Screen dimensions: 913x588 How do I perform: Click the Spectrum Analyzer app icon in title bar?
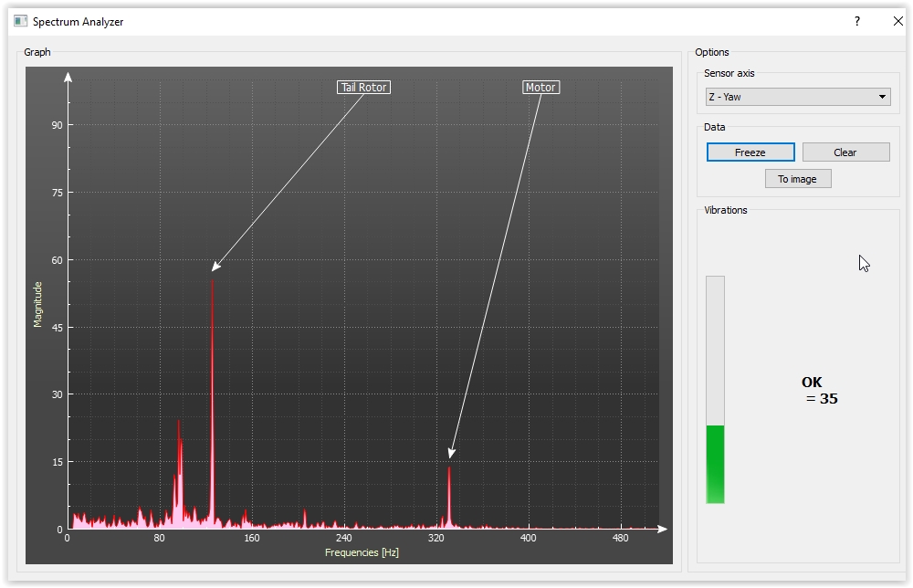pyautogui.click(x=20, y=21)
